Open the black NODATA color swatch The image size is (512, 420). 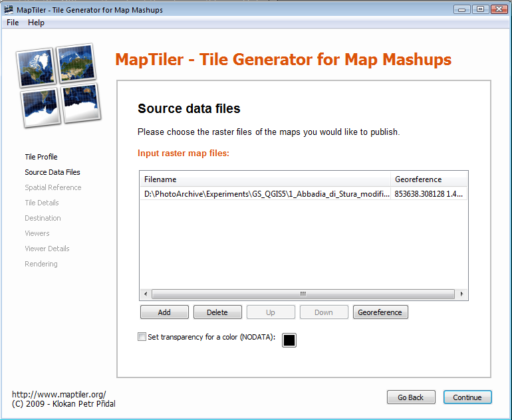tap(289, 340)
